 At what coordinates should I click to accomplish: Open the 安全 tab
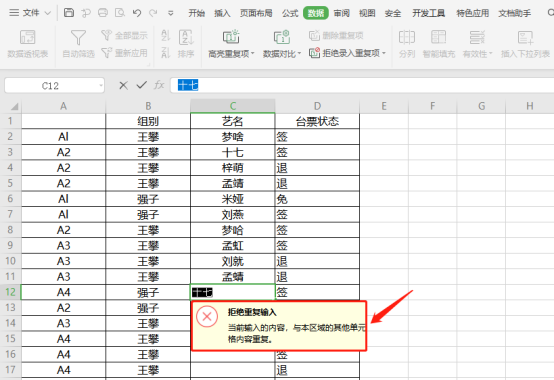pyautogui.click(x=393, y=13)
